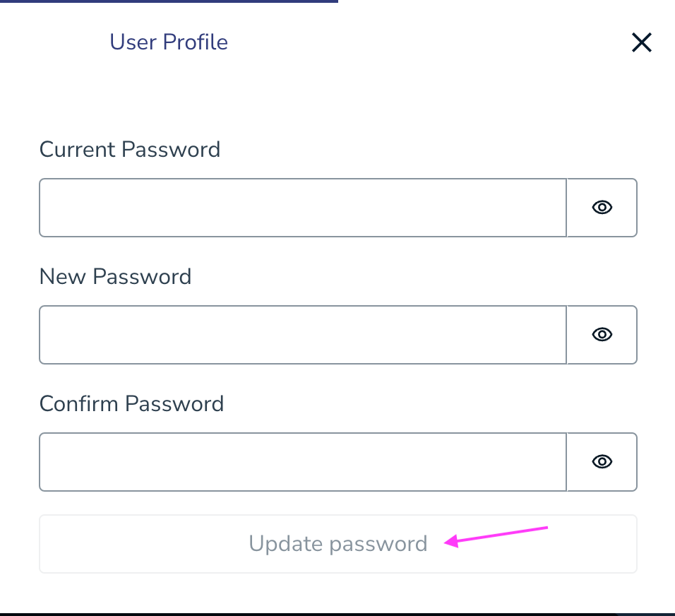Click the New Password label
Screen dimensions: 675x616
point(116,276)
